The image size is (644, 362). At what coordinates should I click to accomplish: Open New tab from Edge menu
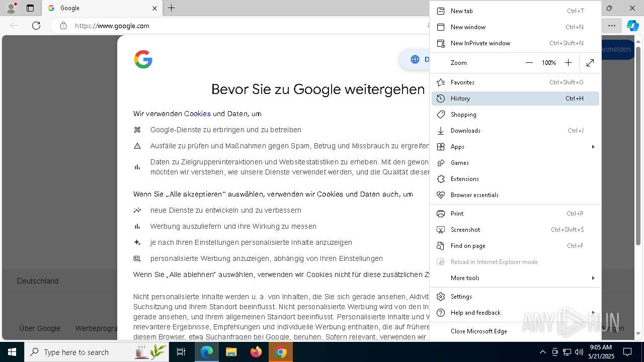[x=515, y=11]
